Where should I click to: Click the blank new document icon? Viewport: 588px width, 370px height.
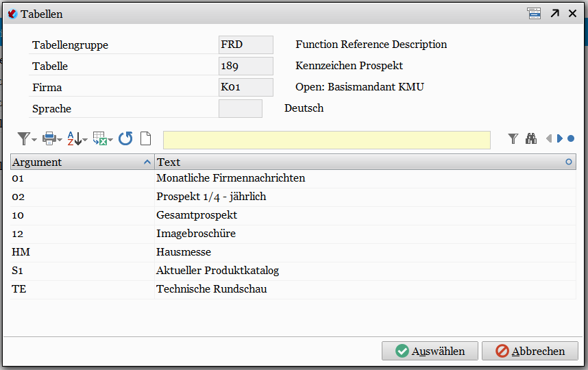click(x=145, y=138)
